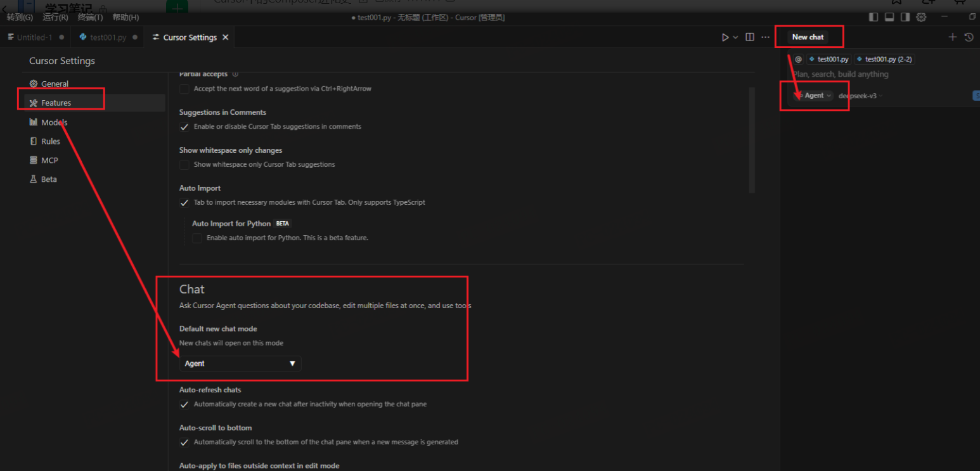Open deepseek-v3 model dropdown
Image resolution: width=980 pixels, height=471 pixels.
pos(860,96)
